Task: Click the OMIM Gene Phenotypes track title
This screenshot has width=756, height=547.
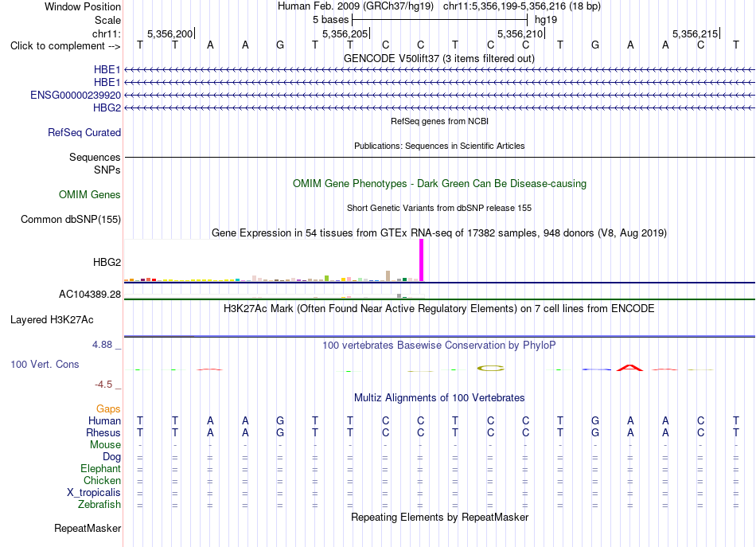Action: 440,183
